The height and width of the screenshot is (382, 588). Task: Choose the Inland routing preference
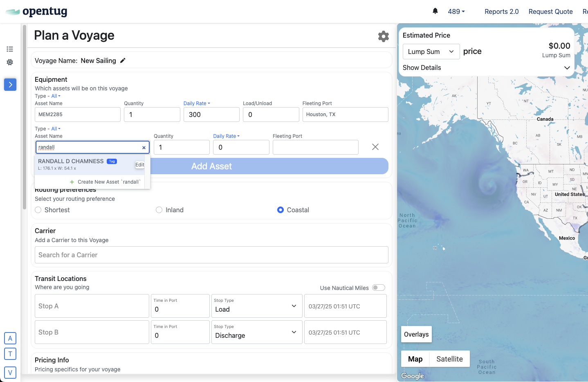click(159, 210)
